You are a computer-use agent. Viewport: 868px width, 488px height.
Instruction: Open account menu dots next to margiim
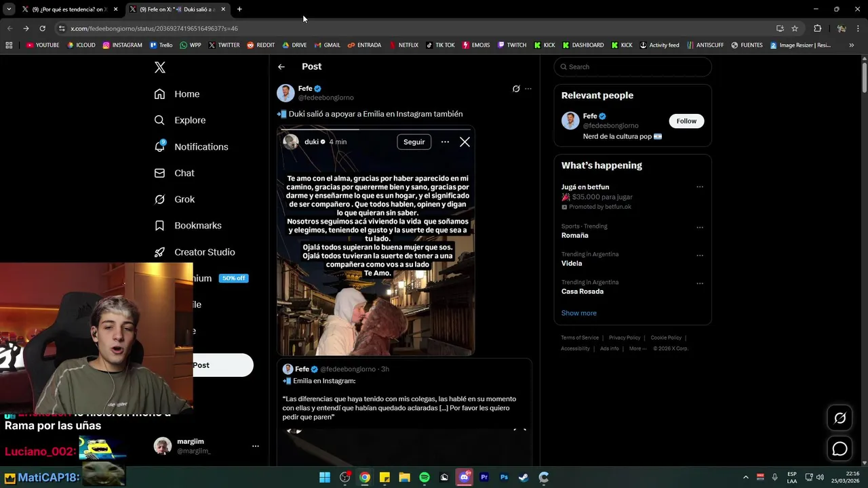(256, 446)
